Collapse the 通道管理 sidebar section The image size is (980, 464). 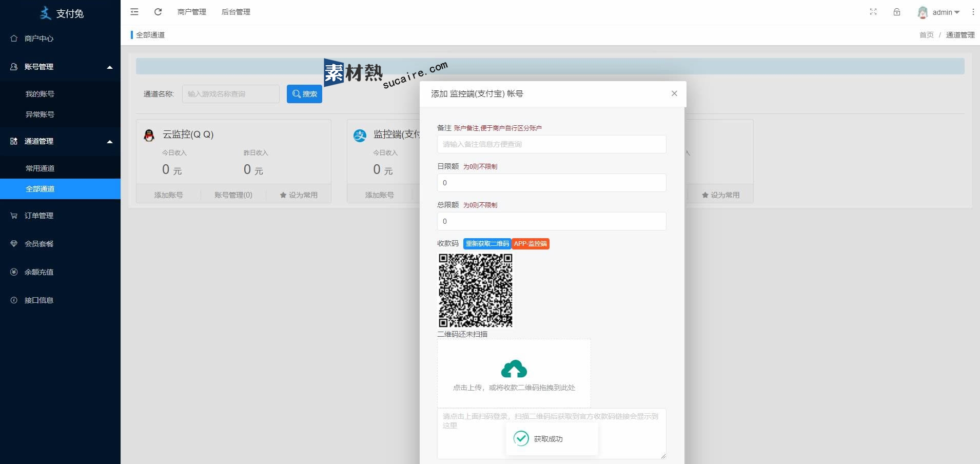60,141
